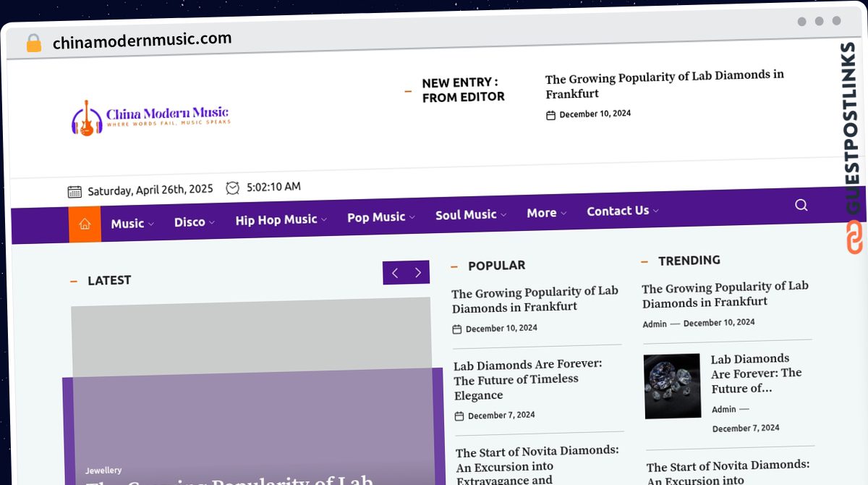Expand the Music menu chevron

pos(151,224)
